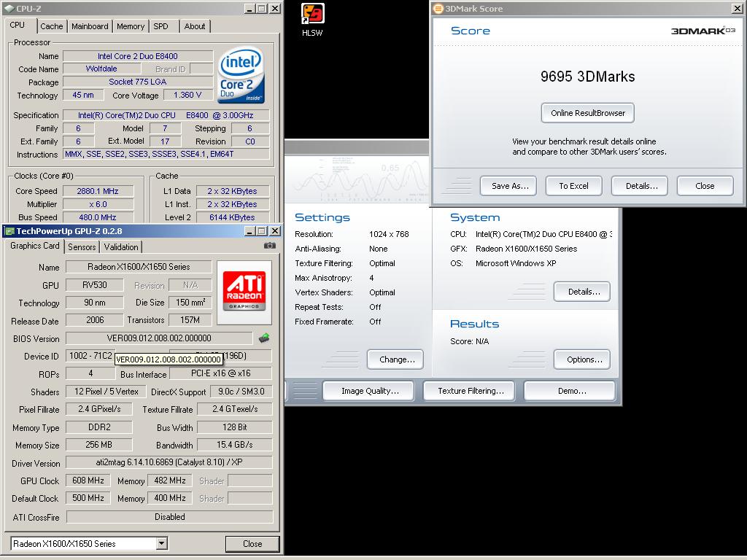Open the Memory tab in CPU-Z
747x560 pixels.
131,26
